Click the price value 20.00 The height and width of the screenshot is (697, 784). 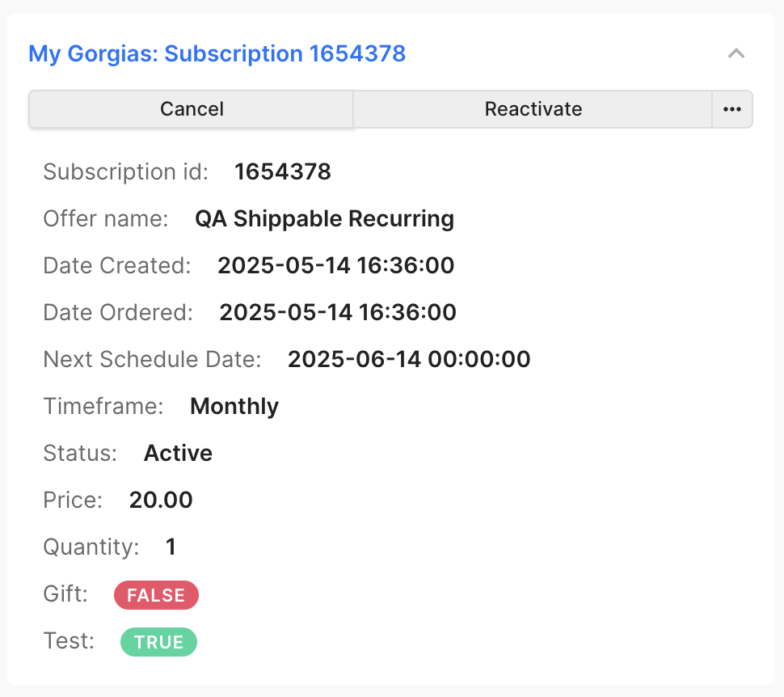point(161,500)
